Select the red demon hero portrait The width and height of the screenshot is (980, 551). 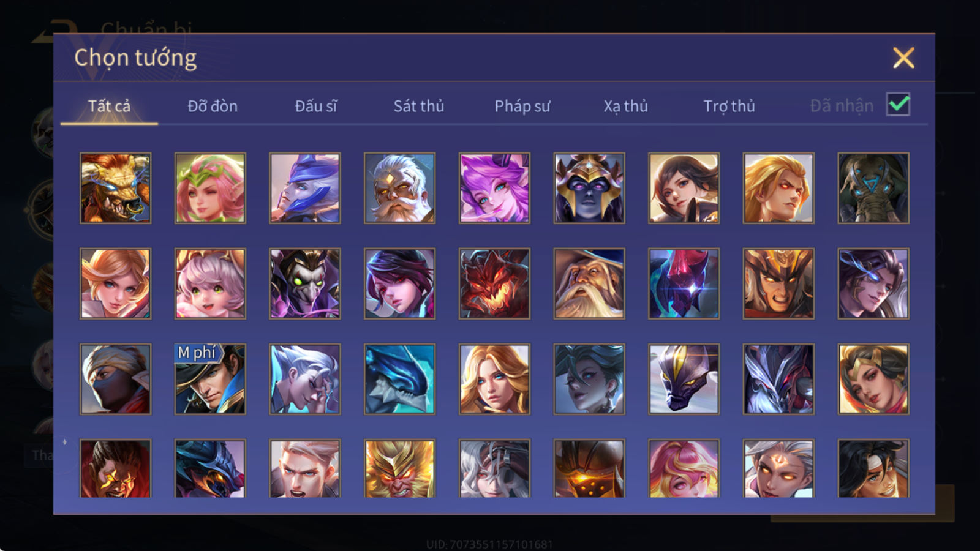(x=494, y=283)
